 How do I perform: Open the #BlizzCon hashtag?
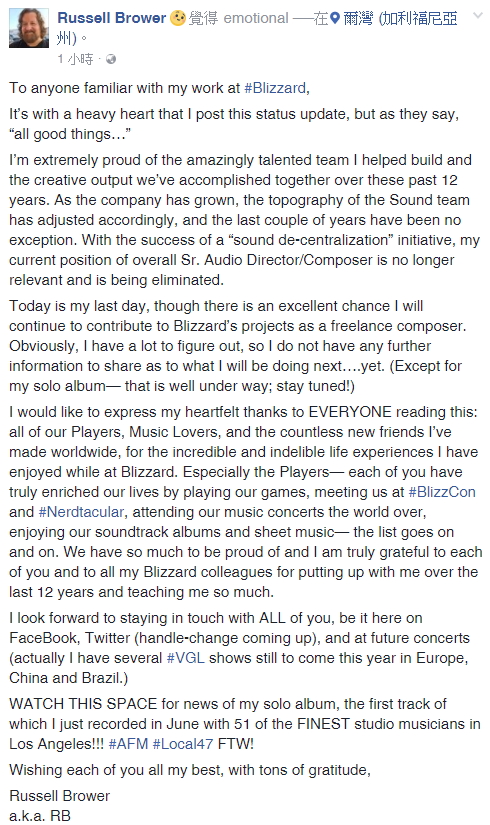click(x=442, y=491)
